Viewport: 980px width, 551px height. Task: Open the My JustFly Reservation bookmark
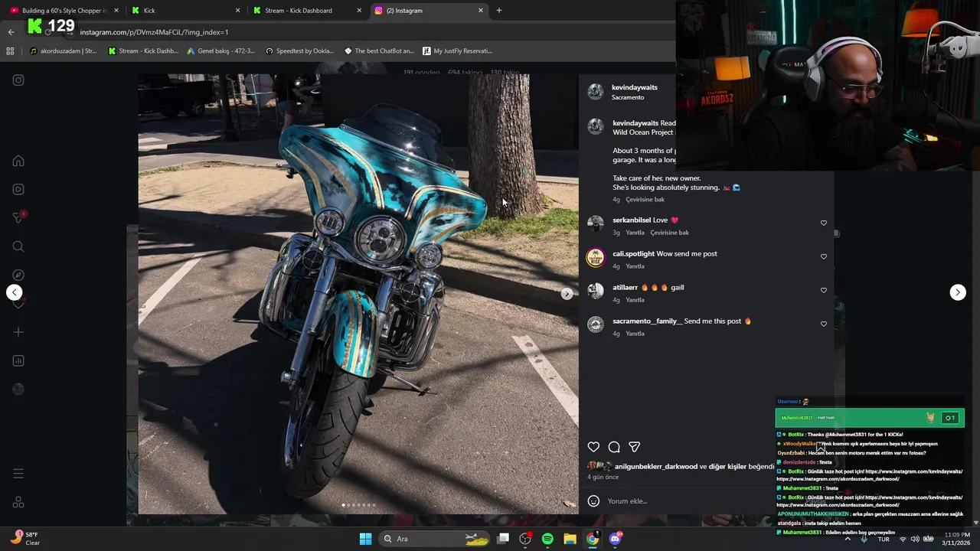click(x=458, y=51)
